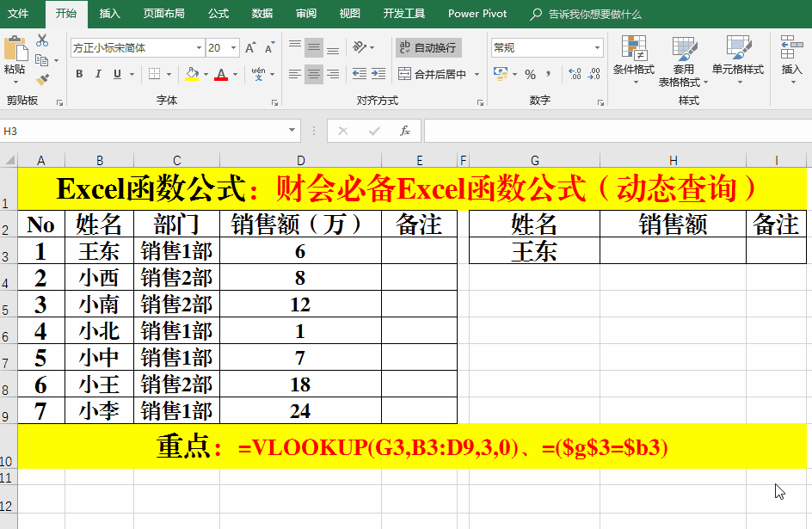Open the Power Pivot tab
This screenshot has height=529, width=812.
477,14
